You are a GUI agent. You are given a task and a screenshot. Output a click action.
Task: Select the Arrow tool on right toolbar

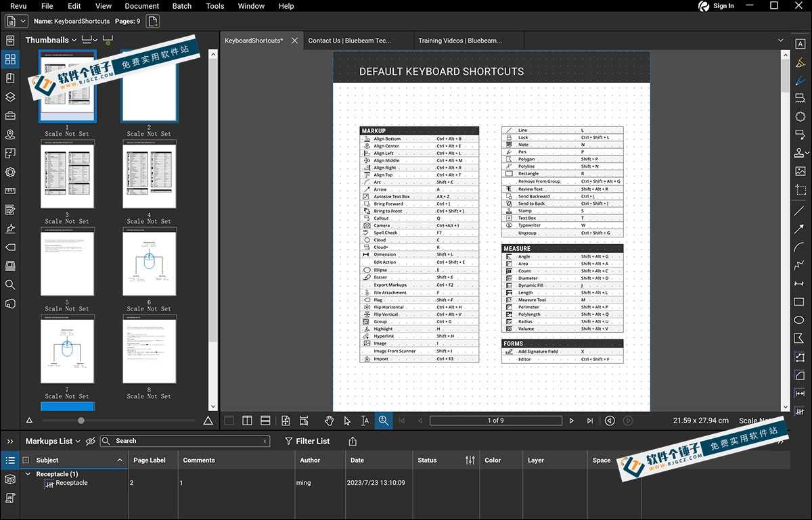[800, 229]
